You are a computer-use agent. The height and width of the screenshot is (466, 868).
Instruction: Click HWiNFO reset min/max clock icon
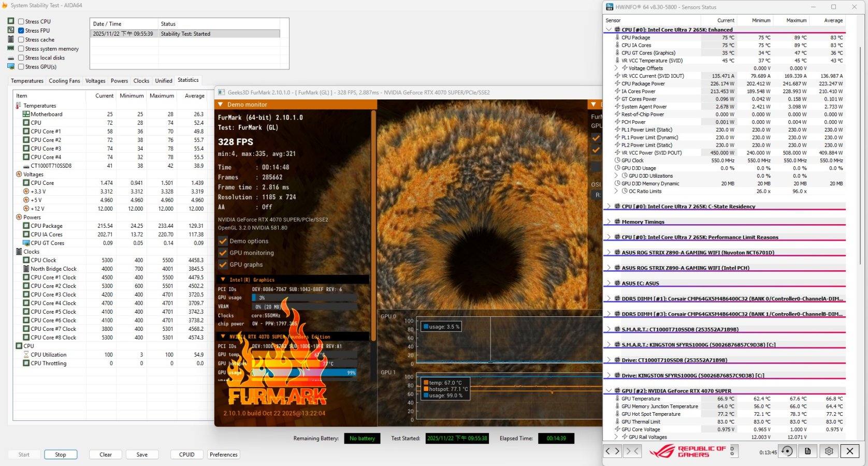coord(787,451)
